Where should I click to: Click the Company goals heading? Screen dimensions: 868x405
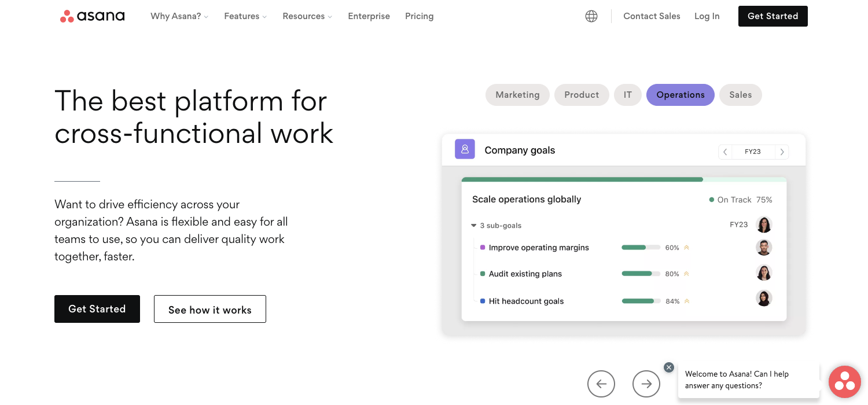(520, 150)
